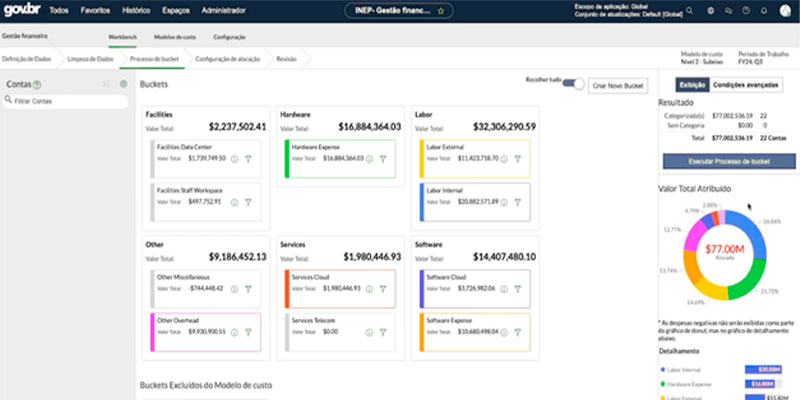The width and height of the screenshot is (800, 400).
Task: Click info icon on Software Cloud card
Action: 504,289
